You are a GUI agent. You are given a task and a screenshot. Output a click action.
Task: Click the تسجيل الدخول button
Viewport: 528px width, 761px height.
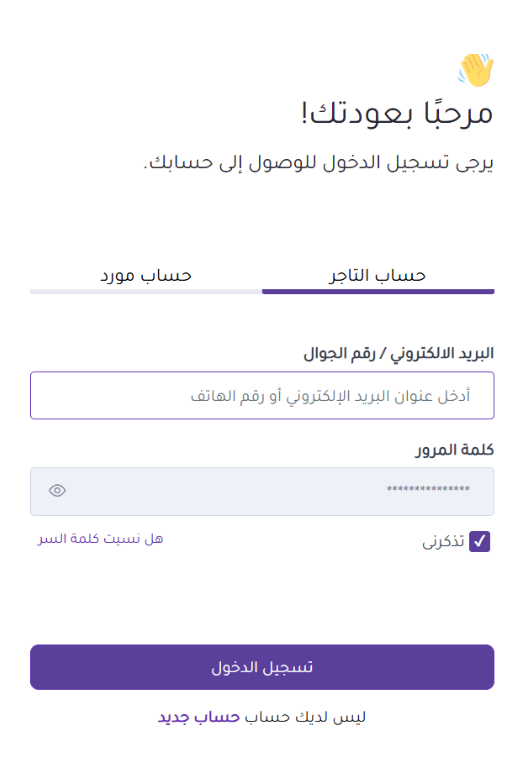[262, 667]
